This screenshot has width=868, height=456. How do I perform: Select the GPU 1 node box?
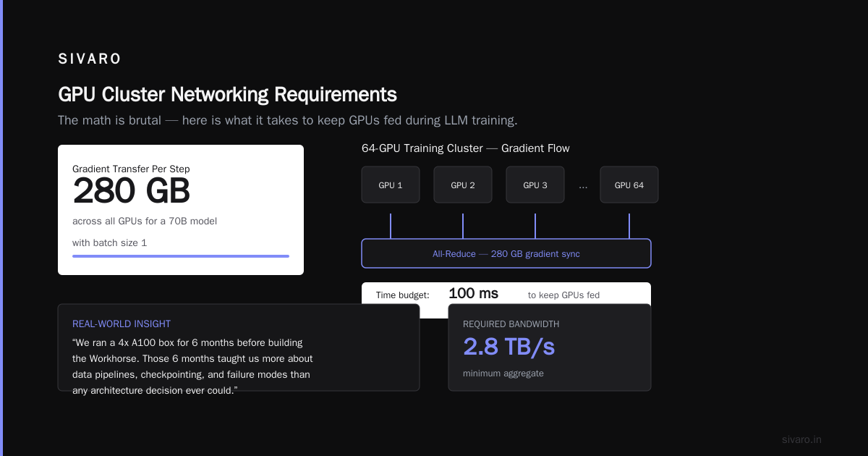pos(391,185)
